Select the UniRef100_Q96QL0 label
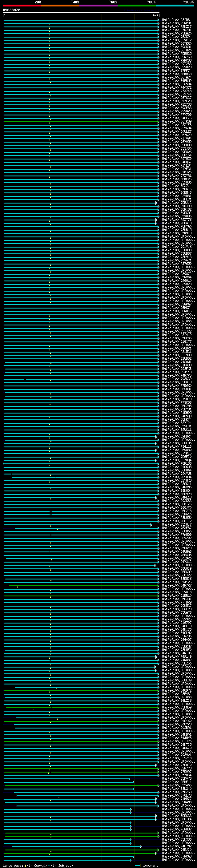197x868 pixels. [177, 280]
